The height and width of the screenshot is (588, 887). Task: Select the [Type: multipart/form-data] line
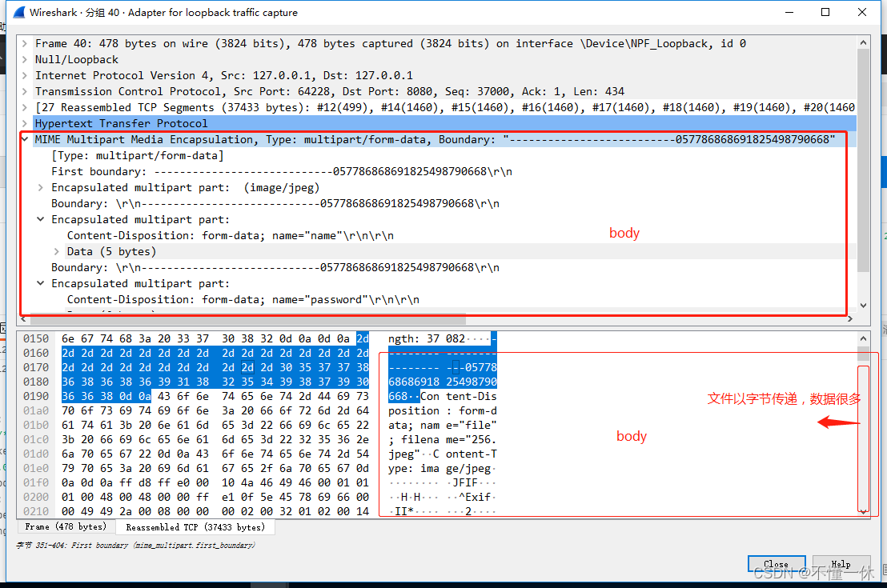click(138, 155)
